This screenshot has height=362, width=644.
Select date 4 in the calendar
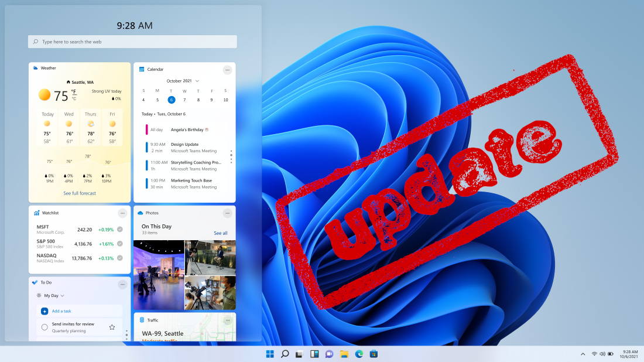(143, 100)
